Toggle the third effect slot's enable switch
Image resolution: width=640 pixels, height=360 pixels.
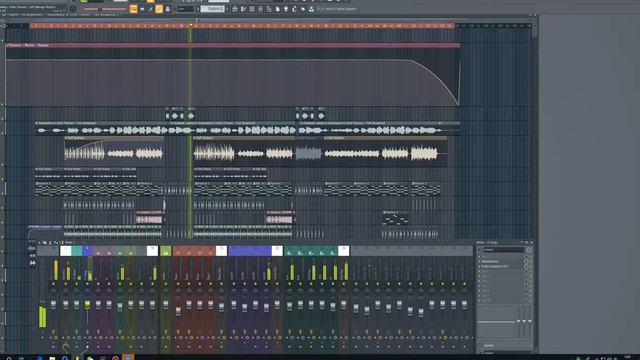pyautogui.click(x=526, y=266)
